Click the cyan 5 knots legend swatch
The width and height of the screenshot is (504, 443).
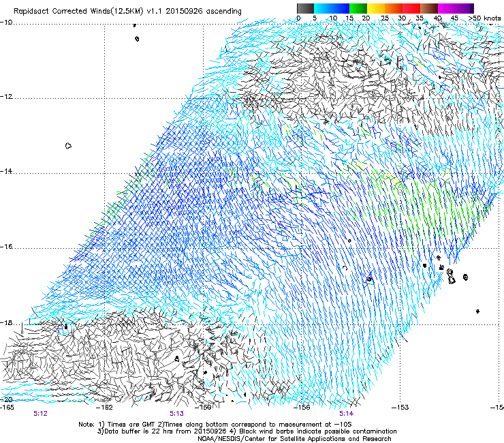tap(323, 8)
